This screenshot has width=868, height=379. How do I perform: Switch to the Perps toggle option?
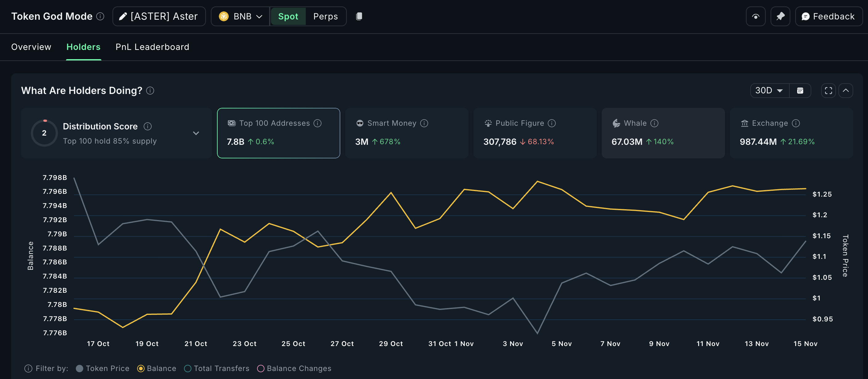(325, 16)
